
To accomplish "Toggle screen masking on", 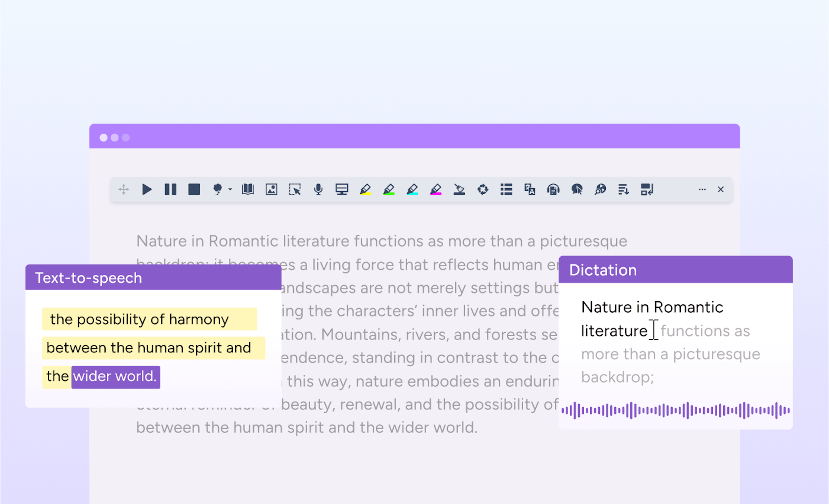I will (x=342, y=190).
